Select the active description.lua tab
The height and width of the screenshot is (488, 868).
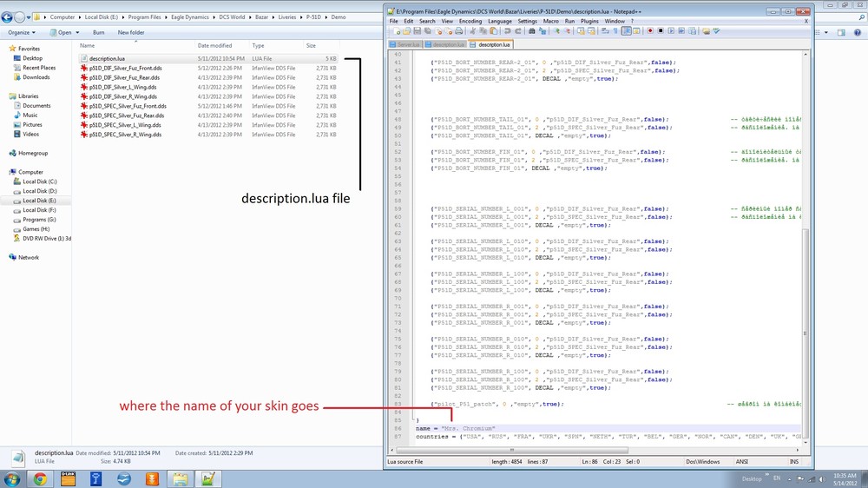(x=490, y=44)
